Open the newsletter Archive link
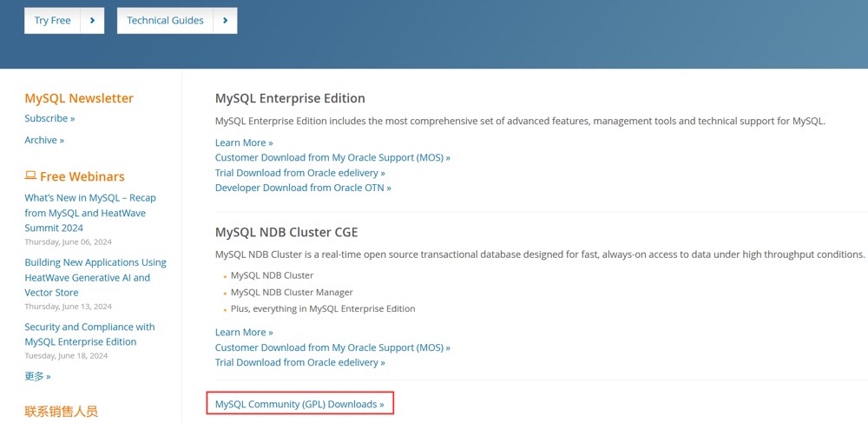Viewport: 868px width, 423px height. coord(44,140)
